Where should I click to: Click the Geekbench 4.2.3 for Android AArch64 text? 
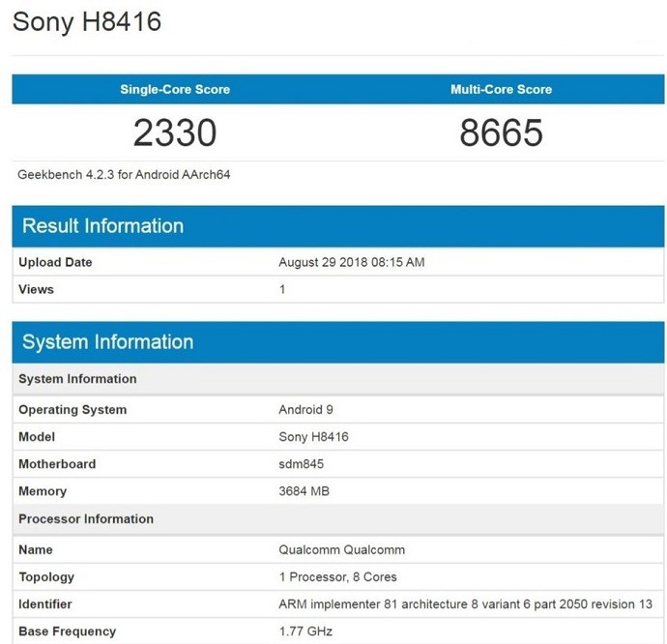(124, 174)
